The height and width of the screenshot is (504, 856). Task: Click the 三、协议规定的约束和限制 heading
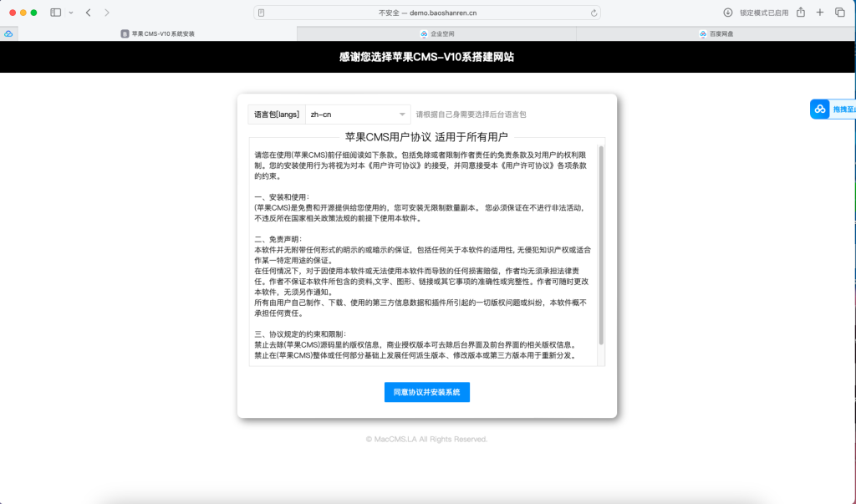tap(300, 334)
